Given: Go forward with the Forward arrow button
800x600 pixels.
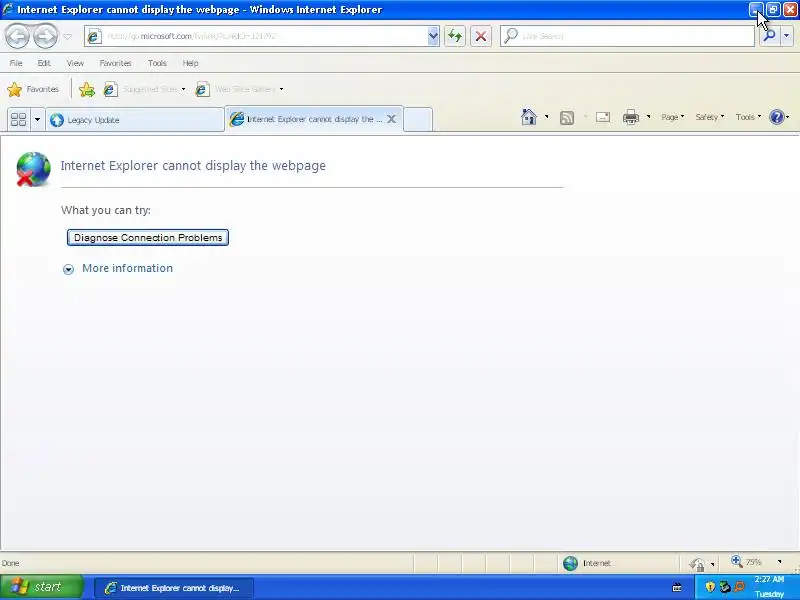Looking at the screenshot, I should 46,36.
